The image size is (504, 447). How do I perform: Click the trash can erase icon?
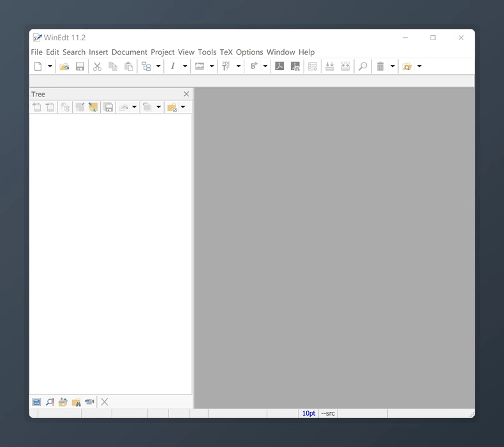click(x=380, y=66)
